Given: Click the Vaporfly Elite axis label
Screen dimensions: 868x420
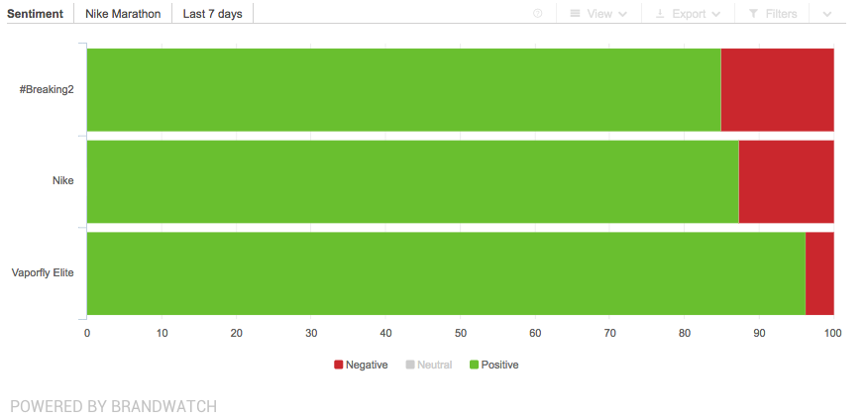Looking at the screenshot, I should coord(43,272).
